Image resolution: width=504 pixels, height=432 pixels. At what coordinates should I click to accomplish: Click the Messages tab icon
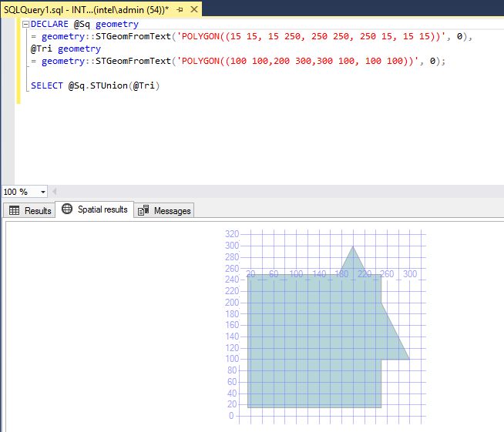(143, 210)
